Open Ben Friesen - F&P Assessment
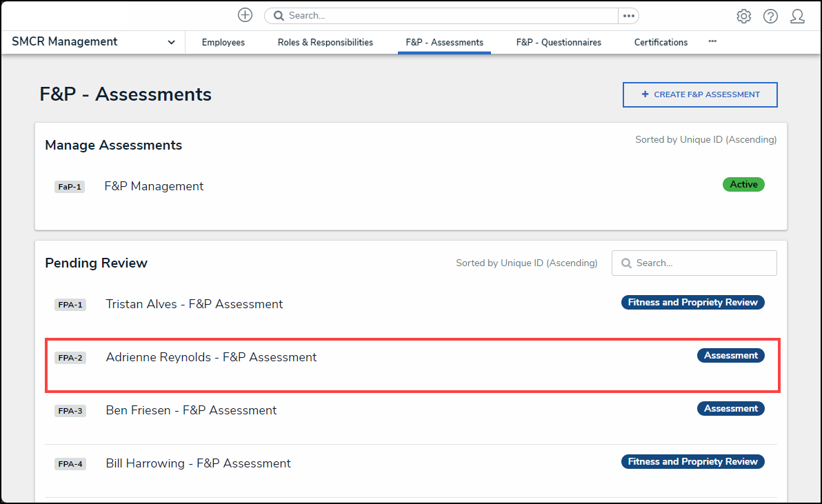 (191, 410)
